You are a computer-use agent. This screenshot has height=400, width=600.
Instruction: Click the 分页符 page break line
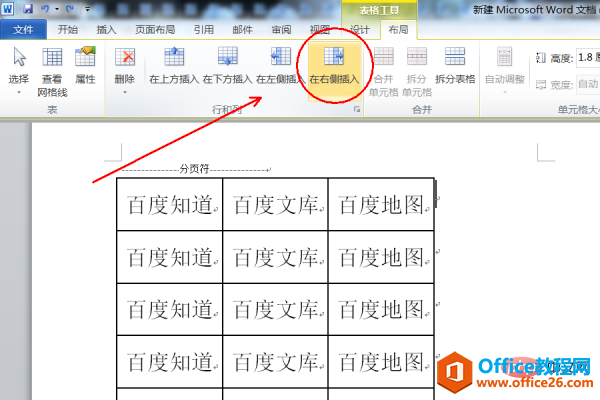[194, 169]
